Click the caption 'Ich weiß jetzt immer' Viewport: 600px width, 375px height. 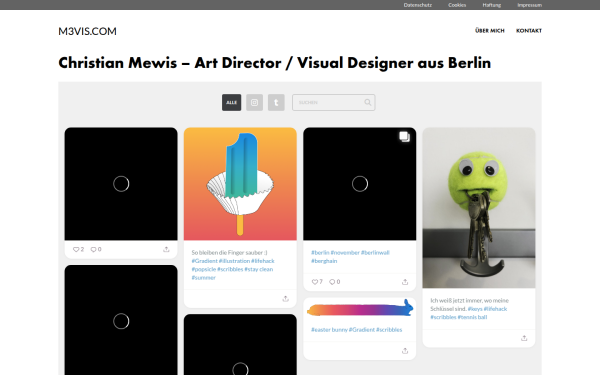469,305
